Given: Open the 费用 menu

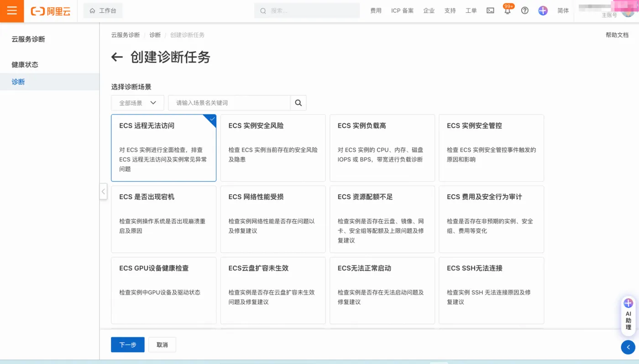Looking at the screenshot, I should (376, 10).
